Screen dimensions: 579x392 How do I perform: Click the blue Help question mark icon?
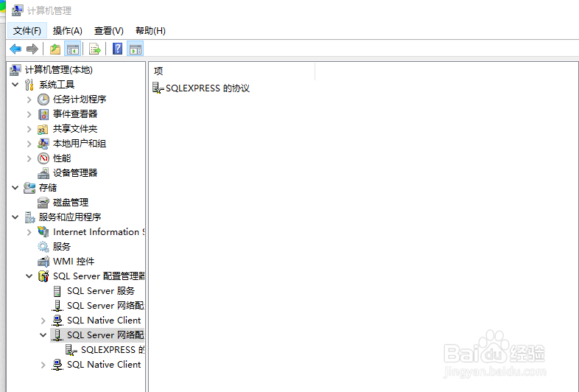pos(117,49)
